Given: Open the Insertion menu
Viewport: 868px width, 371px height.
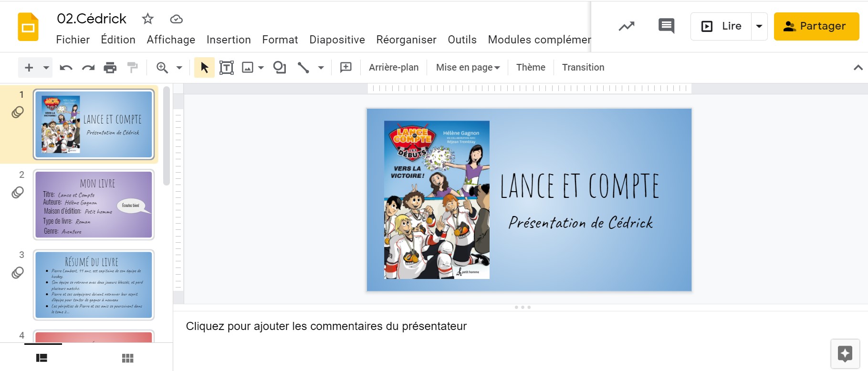Looking at the screenshot, I should [229, 40].
